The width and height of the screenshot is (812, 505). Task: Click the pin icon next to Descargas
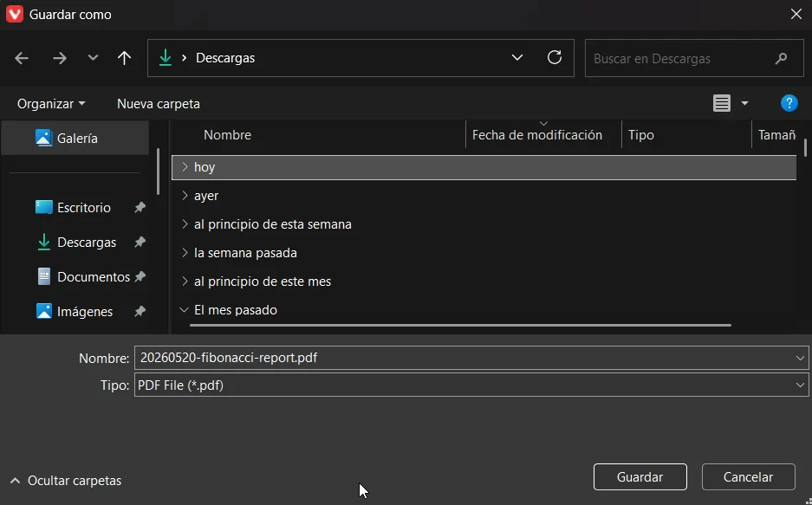coord(140,243)
